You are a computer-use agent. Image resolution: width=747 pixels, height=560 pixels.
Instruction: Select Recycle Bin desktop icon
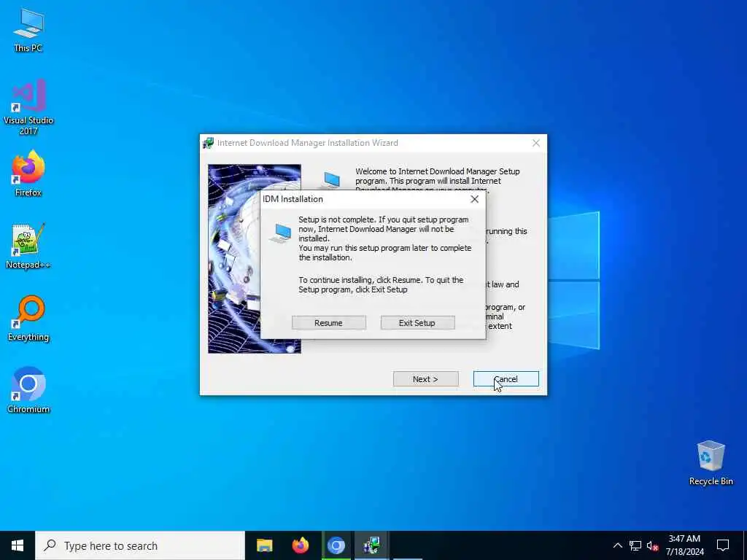(711, 463)
